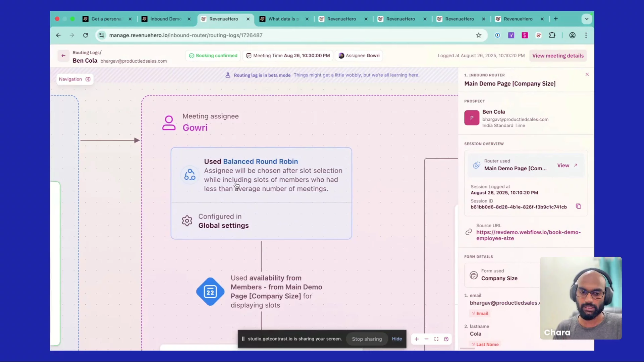This screenshot has height=362, width=644.
Task: Open the browser Extensions puzzle menu
Action: point(552,35)
